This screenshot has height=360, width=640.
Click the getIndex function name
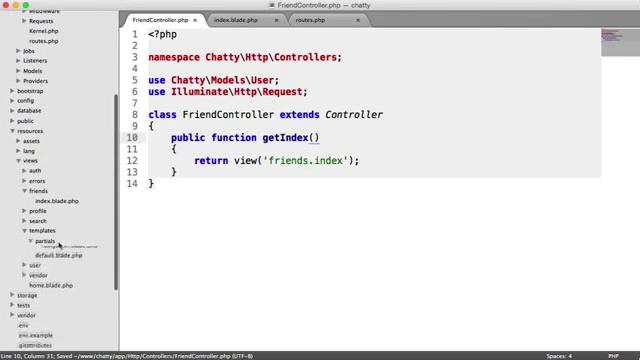click(x=285, y=138)
